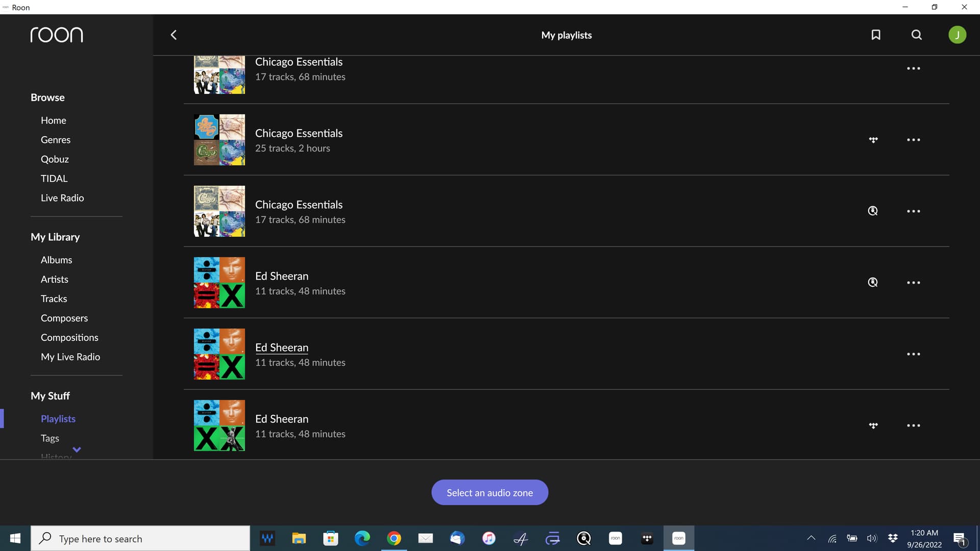Open Genres in the sidebar
The image size is (980, 551).
click(56, 140)
